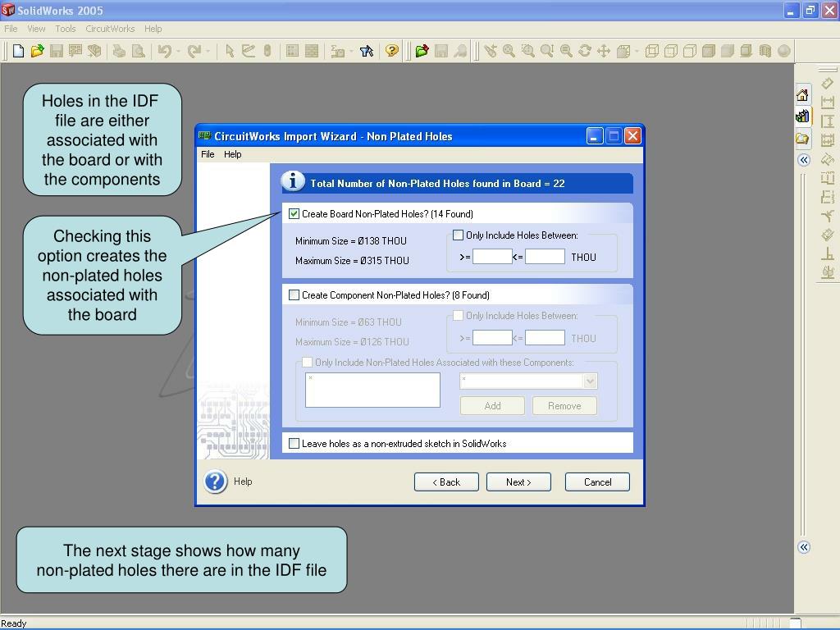840x630 pixels.
Task: Open the Undo history dropdown arrow
Action: tap(178, 52)
